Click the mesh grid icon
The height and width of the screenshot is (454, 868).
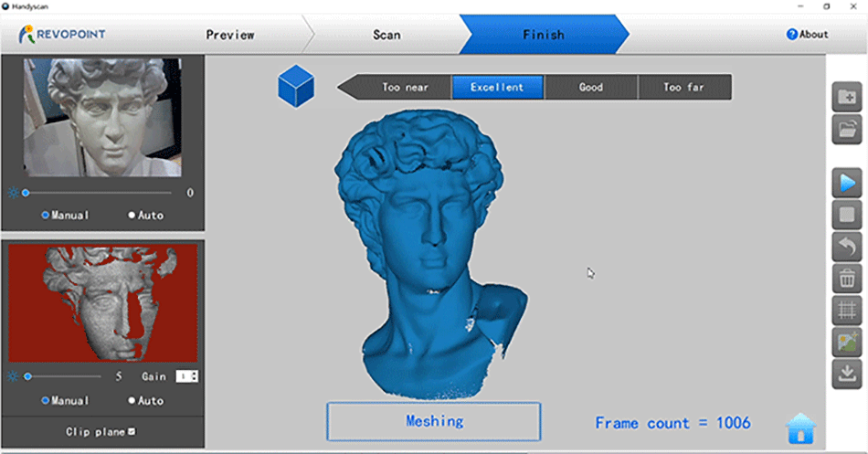coord(847,310)
